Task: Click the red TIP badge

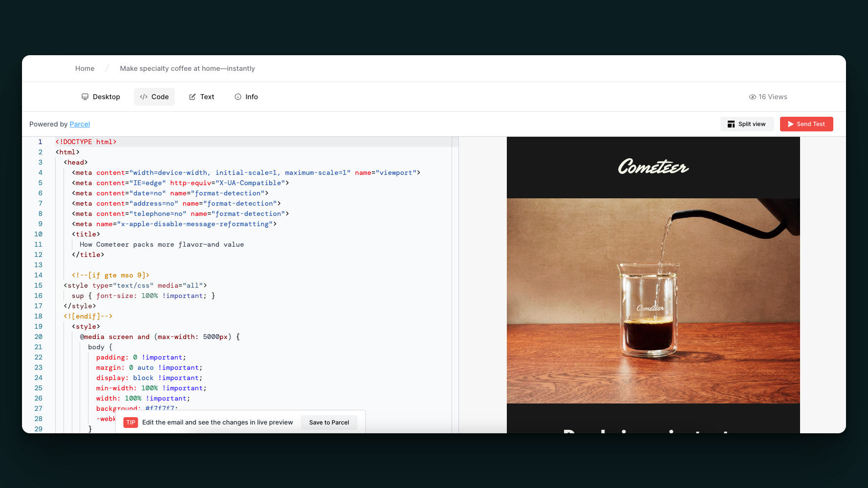Action: click(130, 423)
